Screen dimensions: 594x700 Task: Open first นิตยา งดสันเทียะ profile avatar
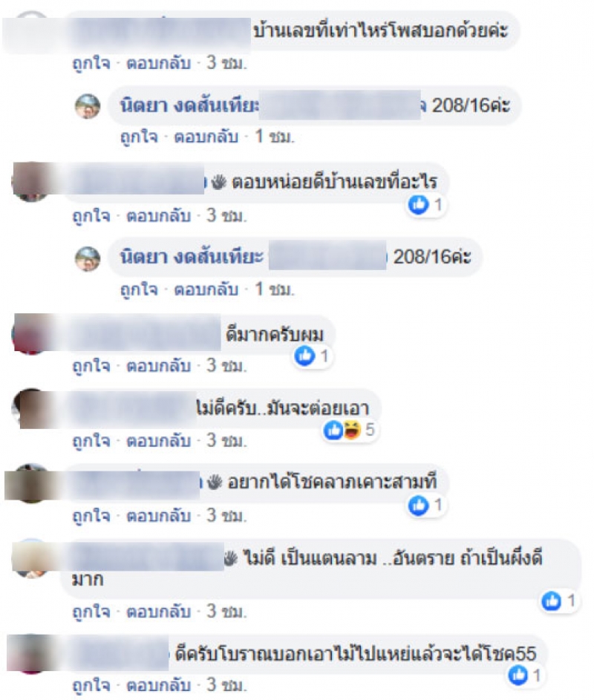click(88, 106)
